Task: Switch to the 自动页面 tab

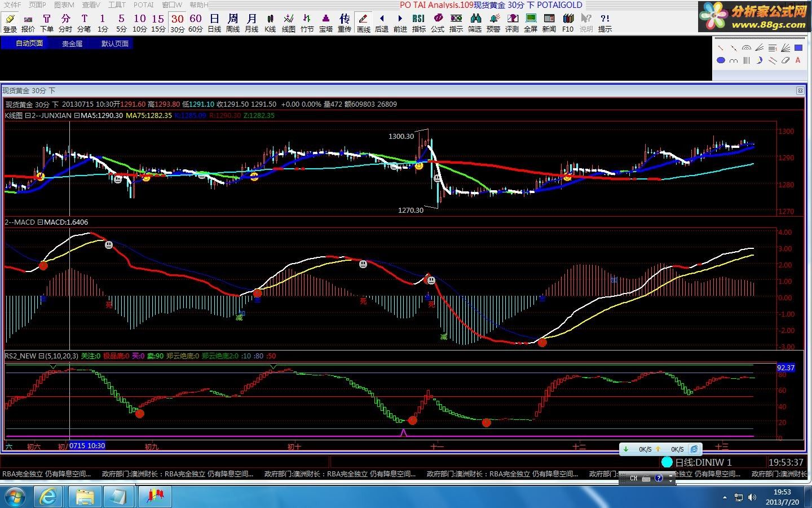Action: 29,43
